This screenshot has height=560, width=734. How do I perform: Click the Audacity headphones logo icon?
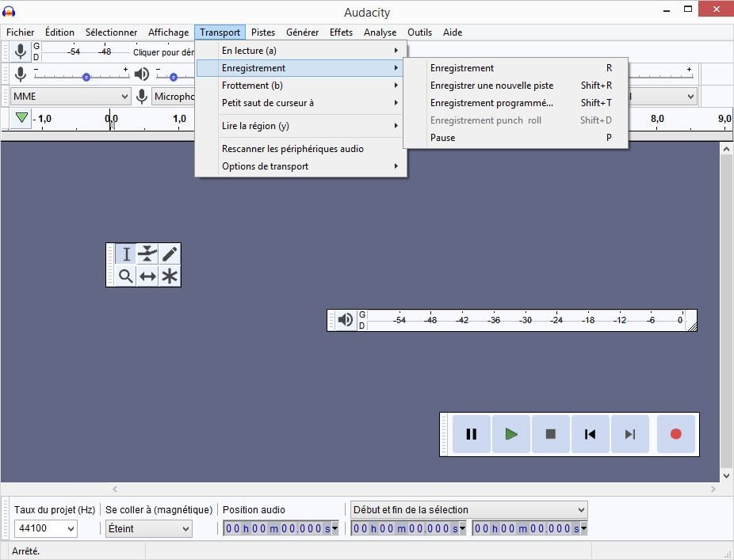point(9,11)
